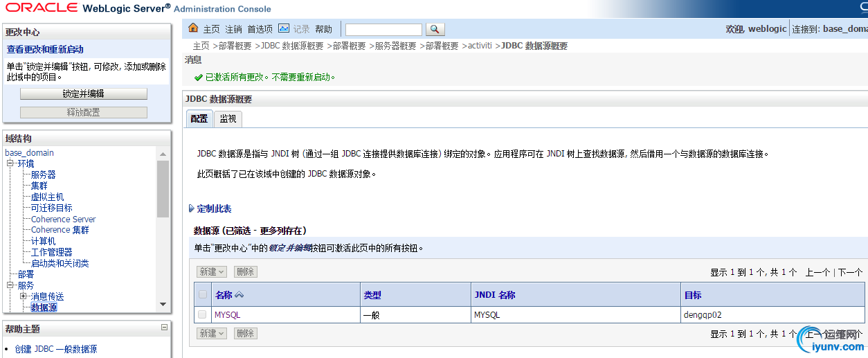This screenshot has height=358, width=868.
Task: Select 数据源 in the domain tree
Action: [x=44, y=307]
